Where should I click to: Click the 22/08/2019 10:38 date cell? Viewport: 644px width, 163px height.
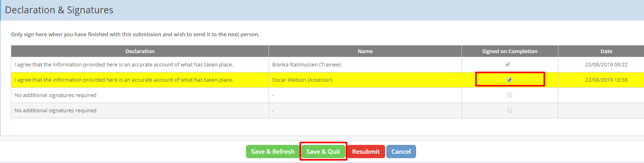point(606,80)
